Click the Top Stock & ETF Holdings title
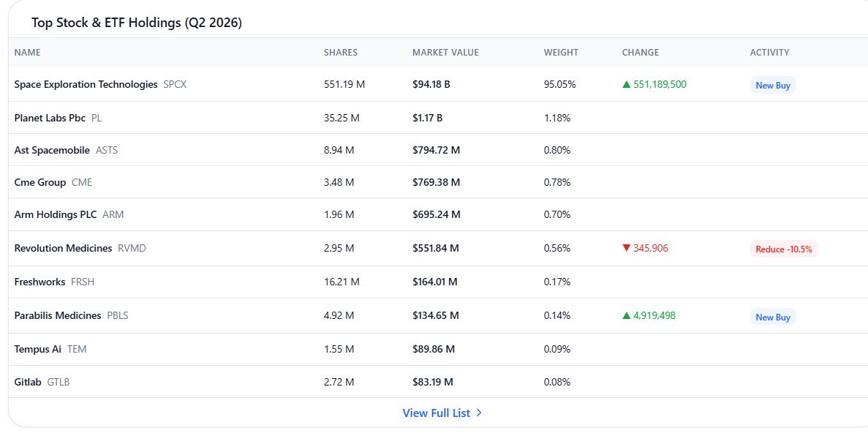 137,23
